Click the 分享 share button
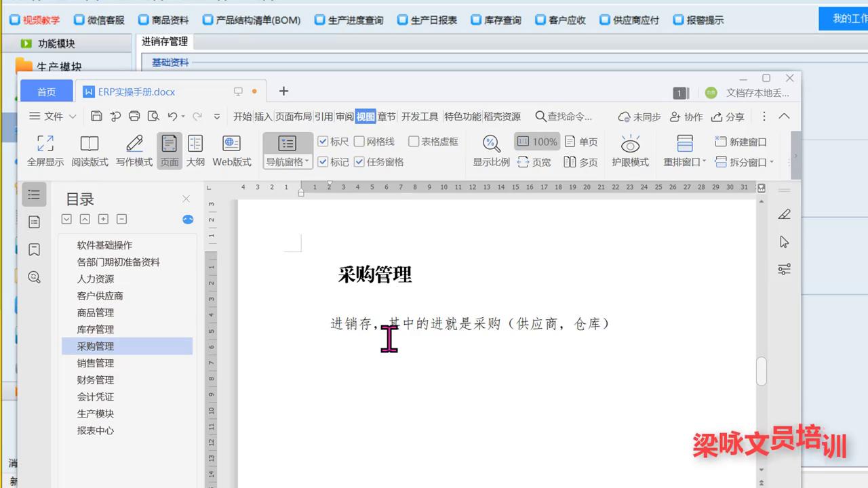868x488 pixels. click(x=728, y=117)
